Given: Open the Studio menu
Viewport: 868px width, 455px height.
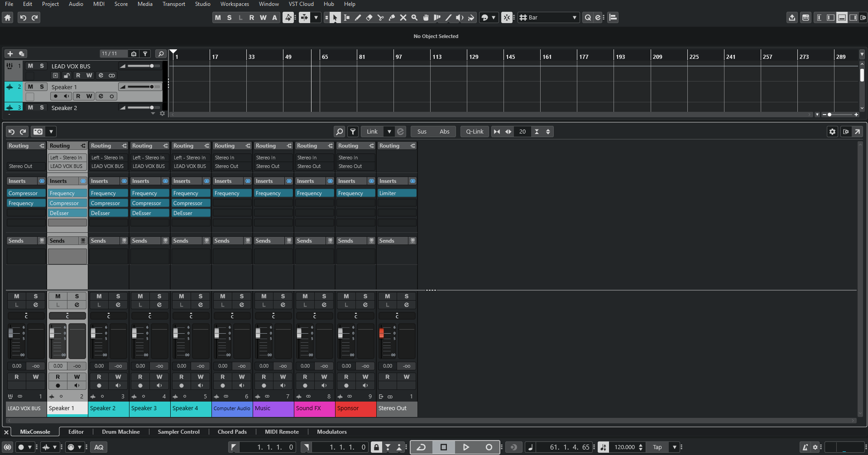Looking at the screenshot, I should click(x=202, y=4).
